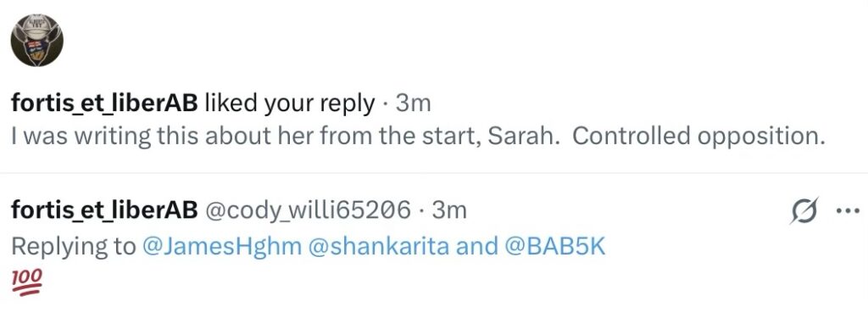The width and height of the screenshot is (868, 313).
Task: Click the fortis_et_liberAB profile avatar
Action: [37, 41]
